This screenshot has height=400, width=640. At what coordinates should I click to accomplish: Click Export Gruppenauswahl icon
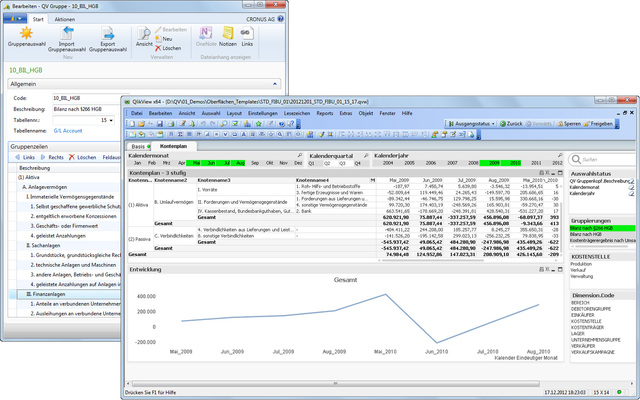(108, 33)
